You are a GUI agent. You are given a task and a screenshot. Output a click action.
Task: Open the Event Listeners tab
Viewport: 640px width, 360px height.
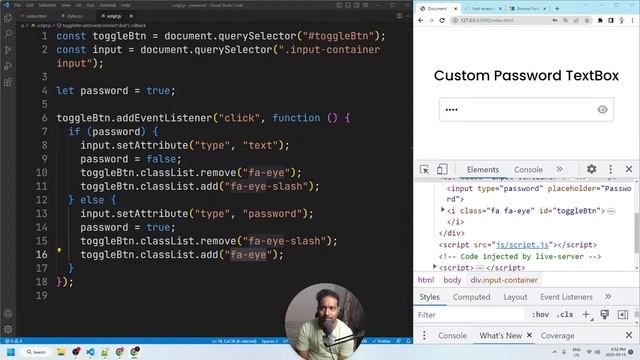(x=566, y=297)
